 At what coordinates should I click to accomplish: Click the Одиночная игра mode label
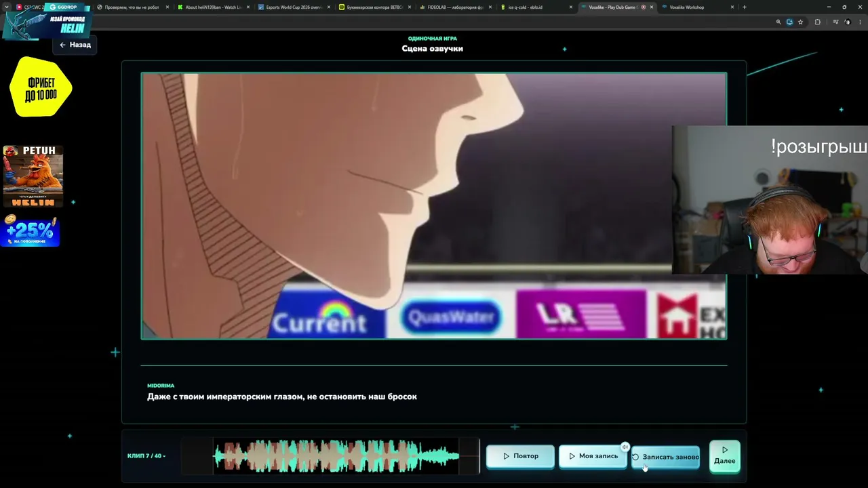click(x=433, y=39)
